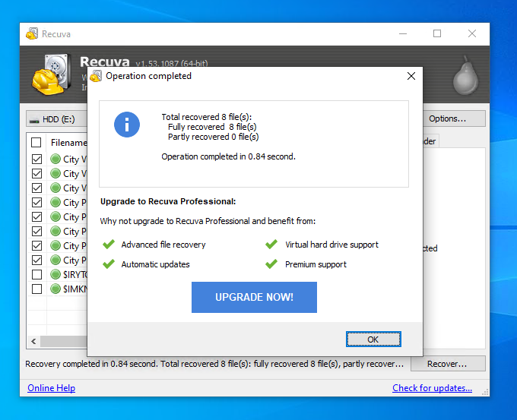The image size is (517, 420).
Task: Click the Virtual hard drive support checkmark
Action: (271, 245)
